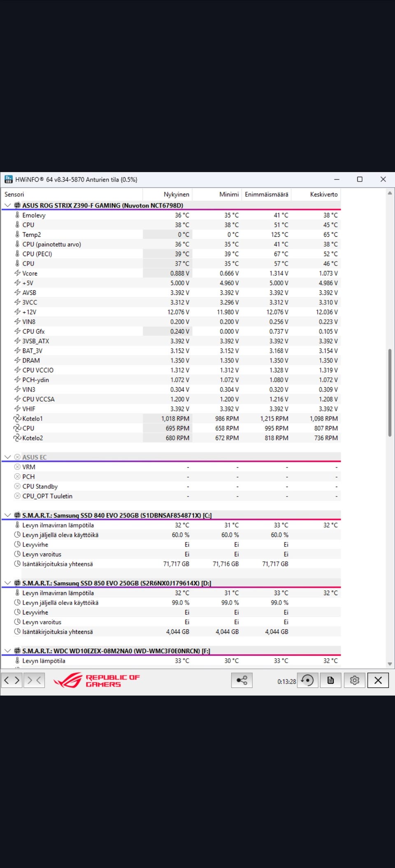Click the Republic of Gamers logo
Viewport: 395px width, 868px height.
pyautogui.click(x=97, y=680)
